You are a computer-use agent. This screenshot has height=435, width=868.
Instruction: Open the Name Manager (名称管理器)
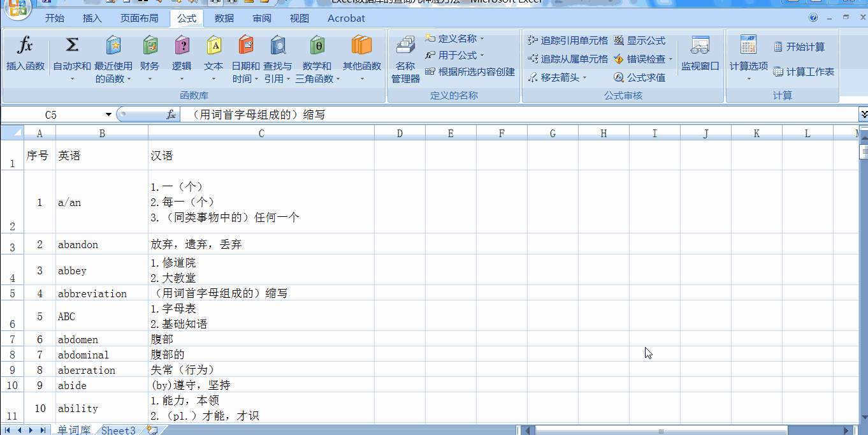click(405, 59)
